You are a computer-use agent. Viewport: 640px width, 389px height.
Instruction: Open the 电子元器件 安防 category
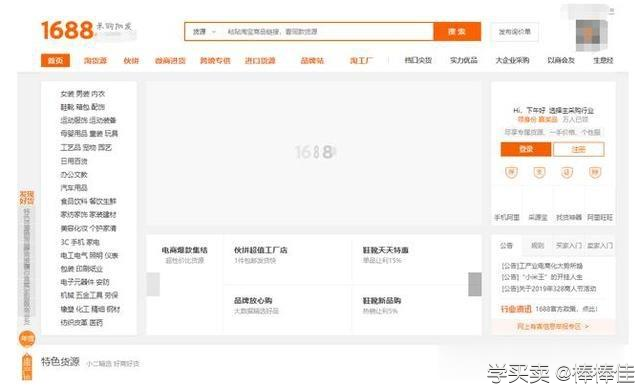click(x=85, y=282)
